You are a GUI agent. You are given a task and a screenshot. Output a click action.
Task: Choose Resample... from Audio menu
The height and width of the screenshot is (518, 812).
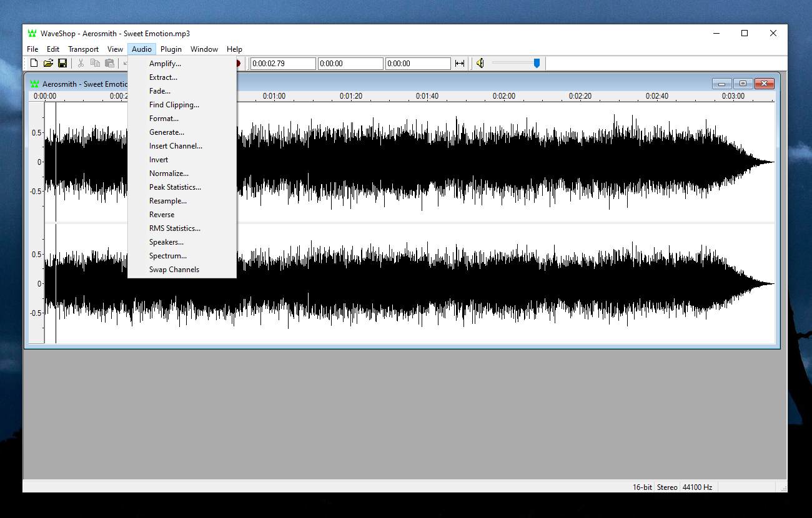pos(182,201)
